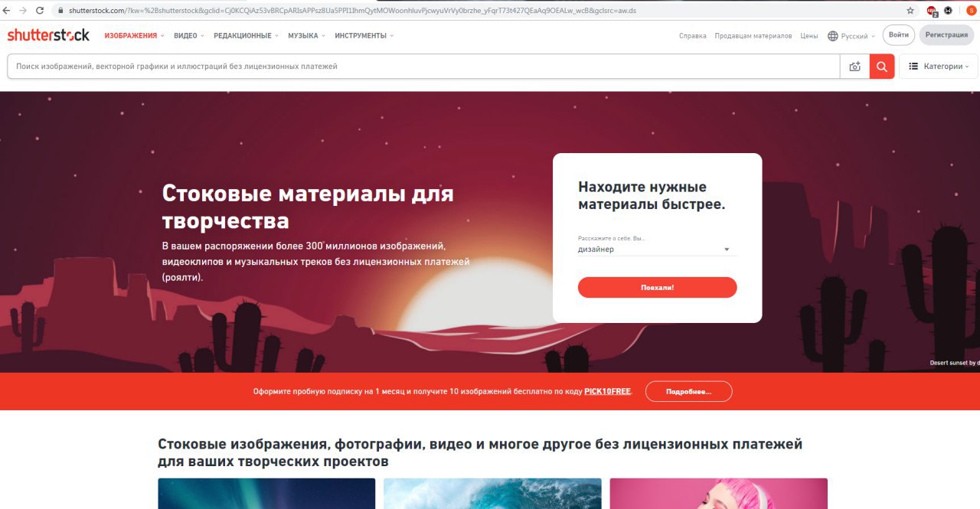Screen dimensions: 980x509
Task: Open the Изображения menu
Action: 135,36
